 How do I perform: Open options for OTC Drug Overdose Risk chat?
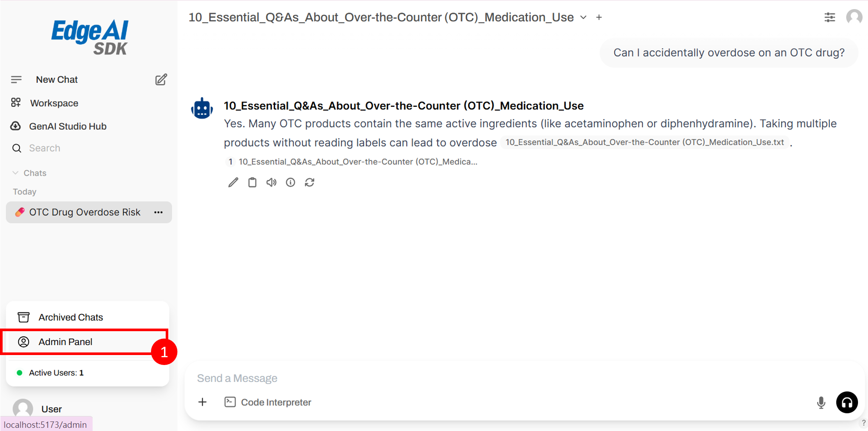pos(158,212)
